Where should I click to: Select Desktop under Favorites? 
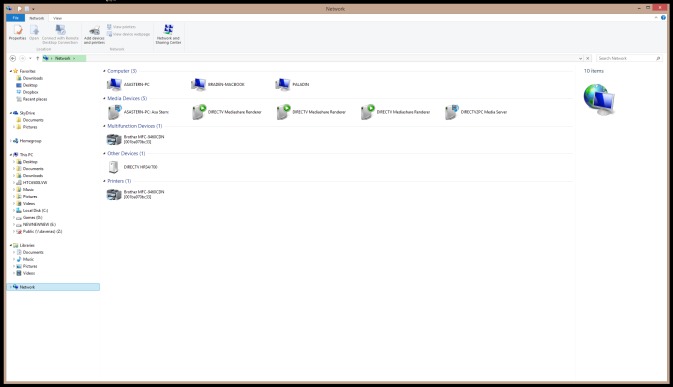point(27,85)
